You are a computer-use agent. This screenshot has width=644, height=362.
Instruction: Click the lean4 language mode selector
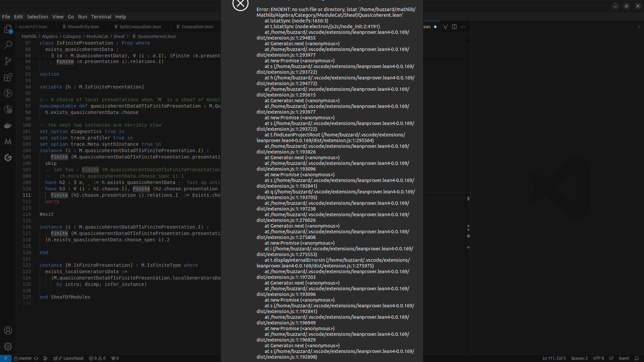coord(624,358)
